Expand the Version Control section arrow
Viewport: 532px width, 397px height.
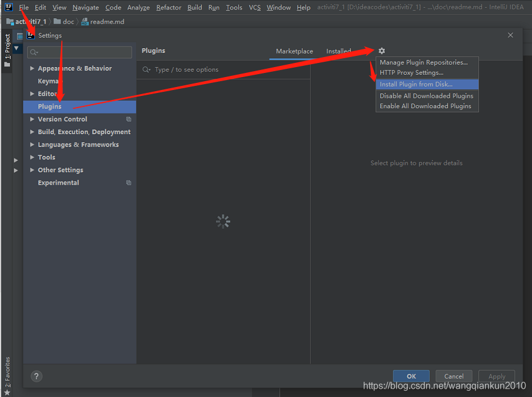[x=32, y=119]
